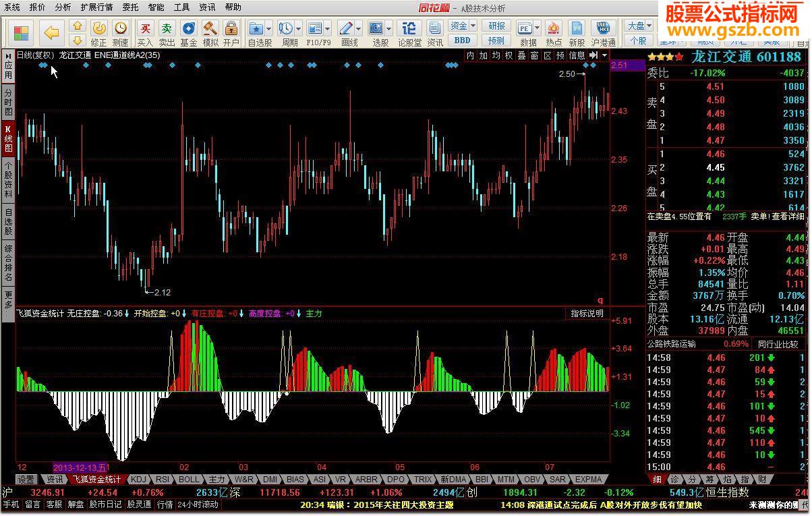The width and height of the screenshot is (812, 516).
Task: Click the 研报 research report button
Action: 496,26
